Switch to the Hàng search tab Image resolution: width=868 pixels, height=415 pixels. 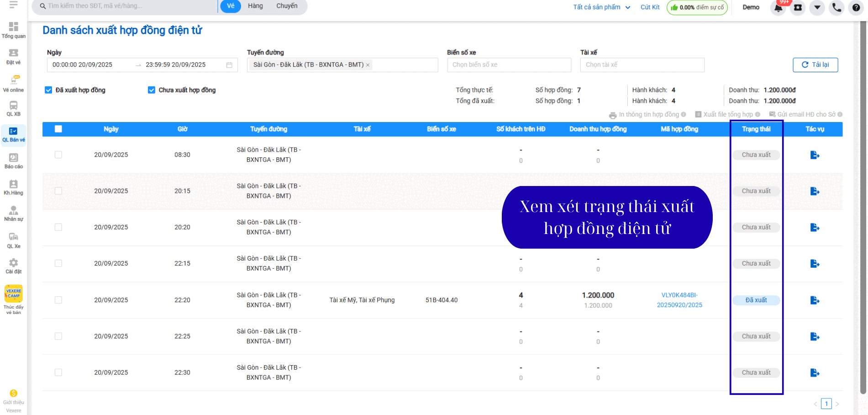click(255, 6)
